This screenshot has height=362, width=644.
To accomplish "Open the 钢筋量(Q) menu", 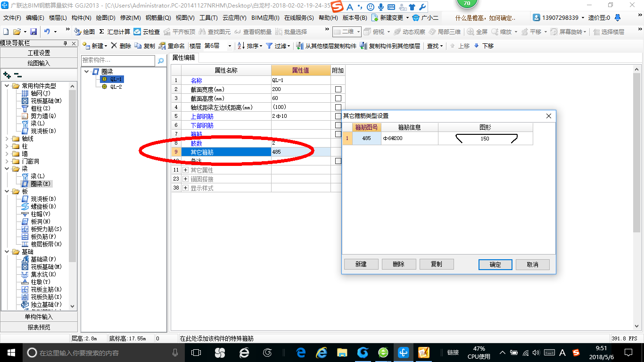I will pyautogui.click(x=158, y=18).
